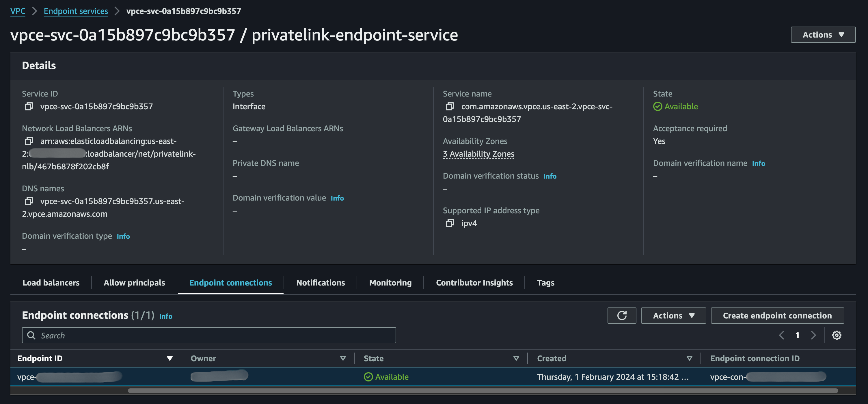Screen dimensions: 868x404
Task: Open the Tags tab
Action: pos(545,283)
